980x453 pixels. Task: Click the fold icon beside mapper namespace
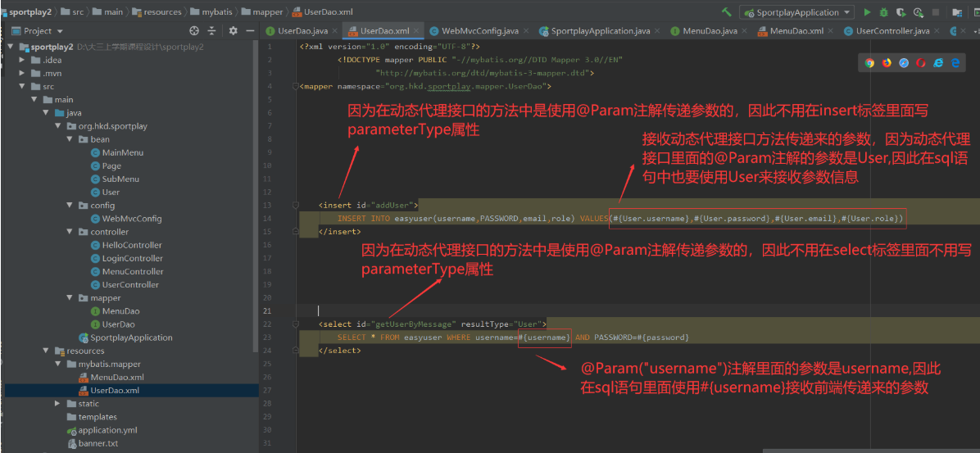(296, 86)
